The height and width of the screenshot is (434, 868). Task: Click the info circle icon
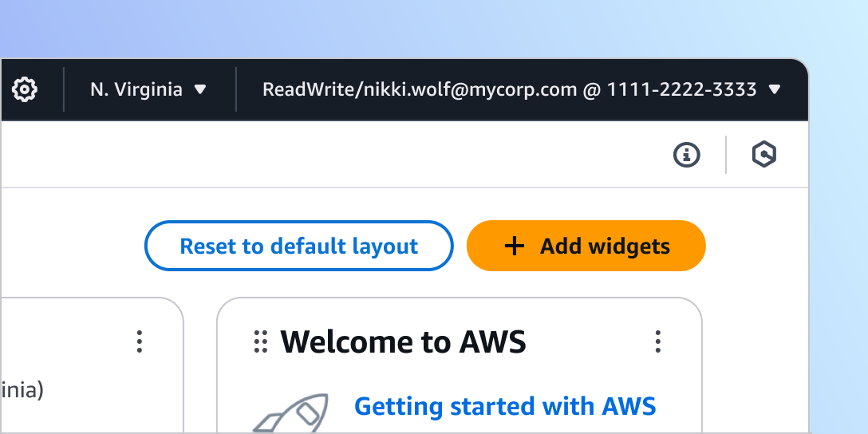click(x=686, y=155)
